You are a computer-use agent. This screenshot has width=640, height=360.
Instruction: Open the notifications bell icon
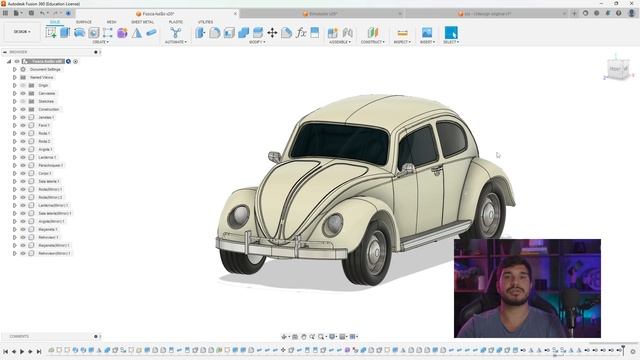608,13
